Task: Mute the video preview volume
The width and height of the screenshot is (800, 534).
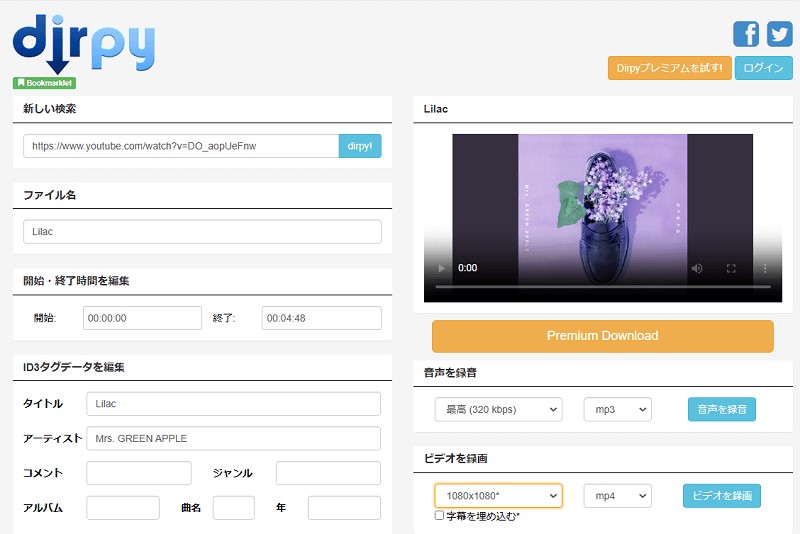Action: tap(697, 268)
